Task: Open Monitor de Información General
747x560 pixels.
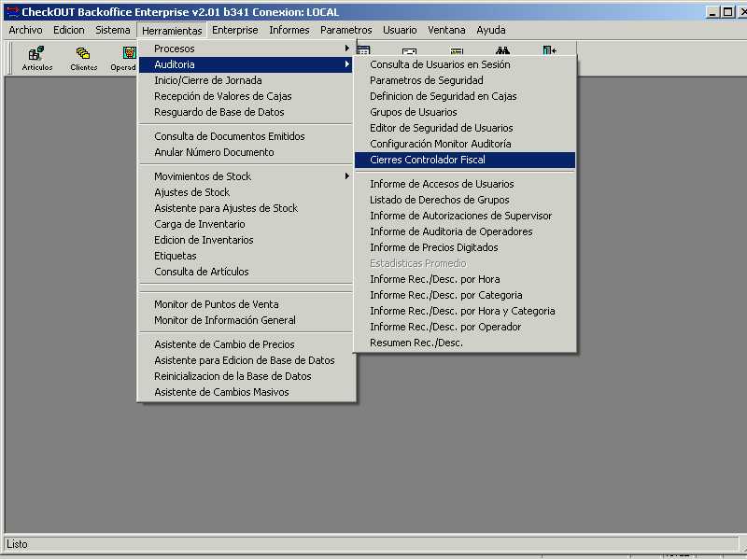Action: tap(246, 320)
